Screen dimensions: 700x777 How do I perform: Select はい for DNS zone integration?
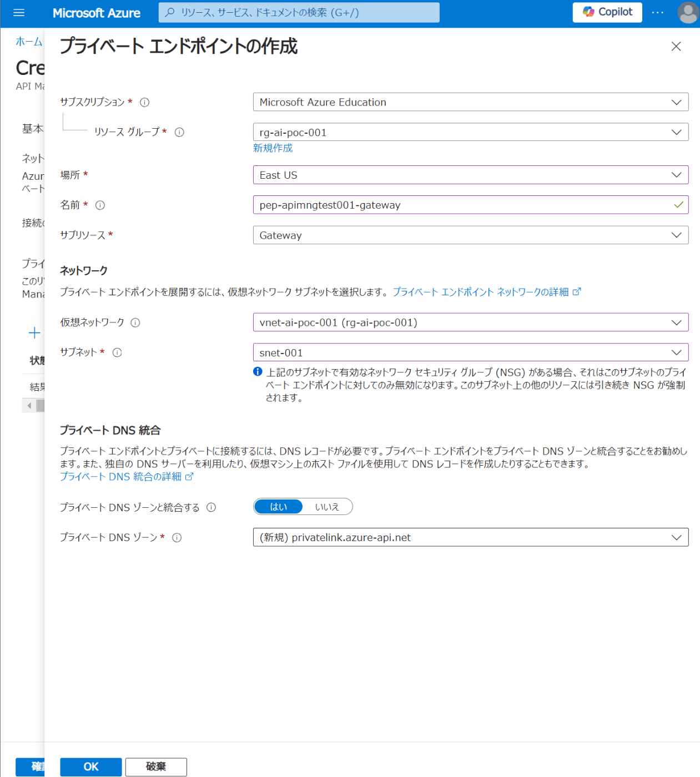point(278,506)
